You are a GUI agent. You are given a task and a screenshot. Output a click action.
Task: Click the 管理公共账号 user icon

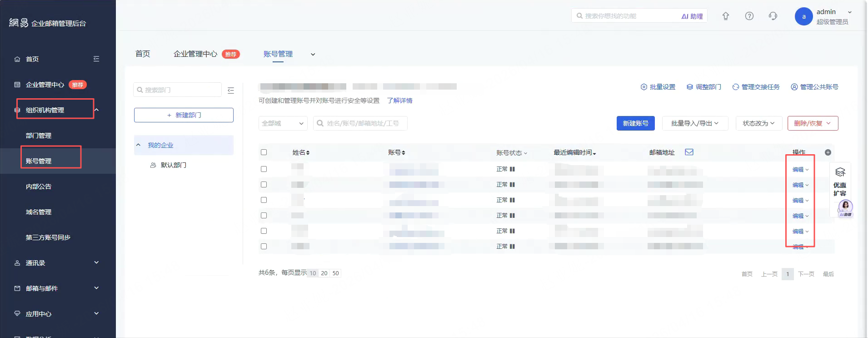point(794,87)
